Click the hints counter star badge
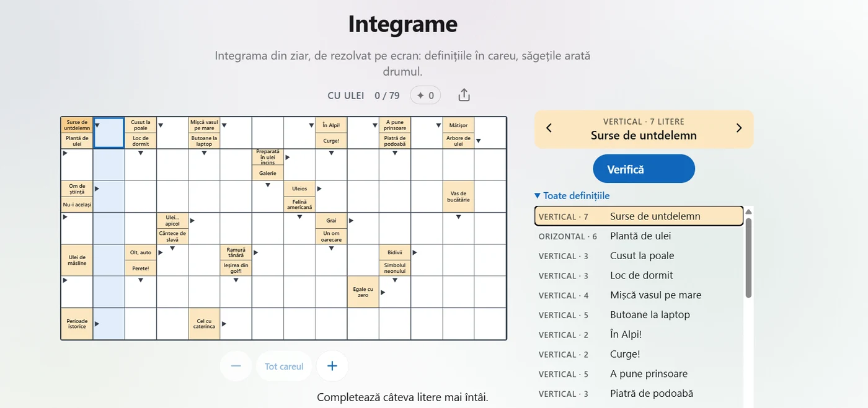 (425, 95)
